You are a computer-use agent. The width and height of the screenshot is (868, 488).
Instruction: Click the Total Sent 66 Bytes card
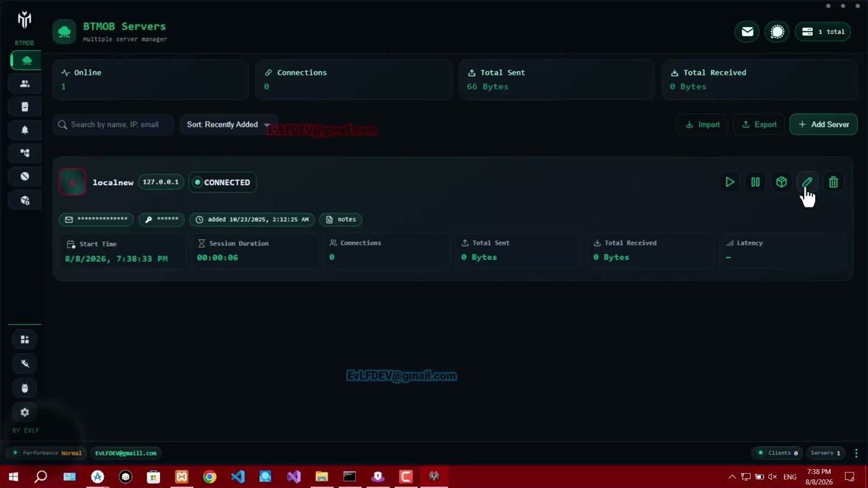[x=557, y=79]
